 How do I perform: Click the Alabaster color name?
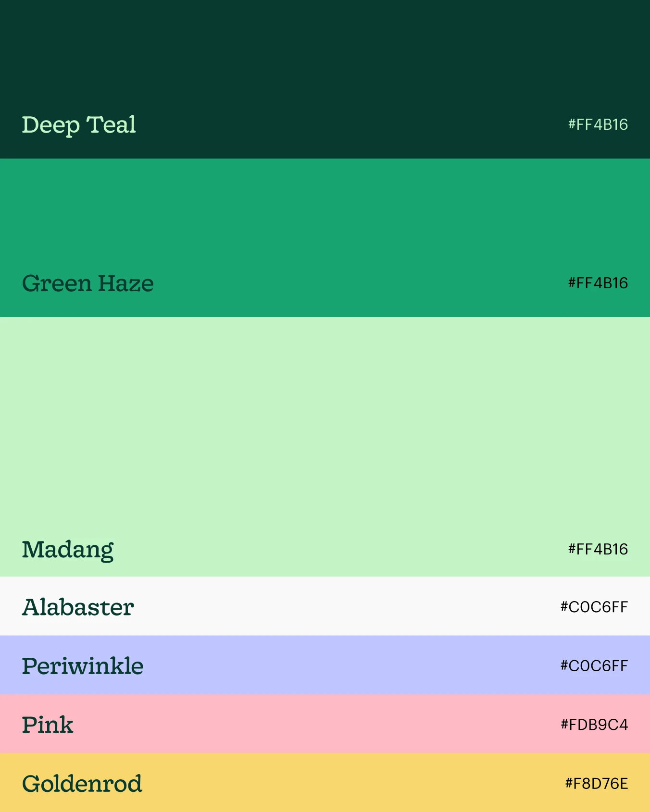[x=78, y=607]
